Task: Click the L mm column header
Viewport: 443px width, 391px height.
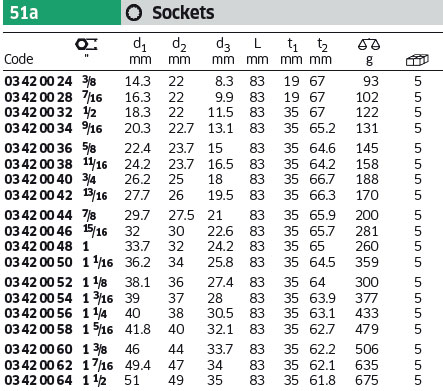Action: pos(257,51)
